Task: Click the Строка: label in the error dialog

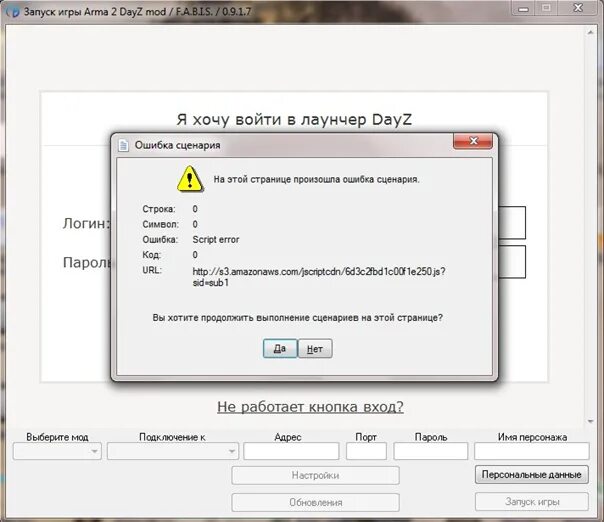Action: [x=159, y=209]
